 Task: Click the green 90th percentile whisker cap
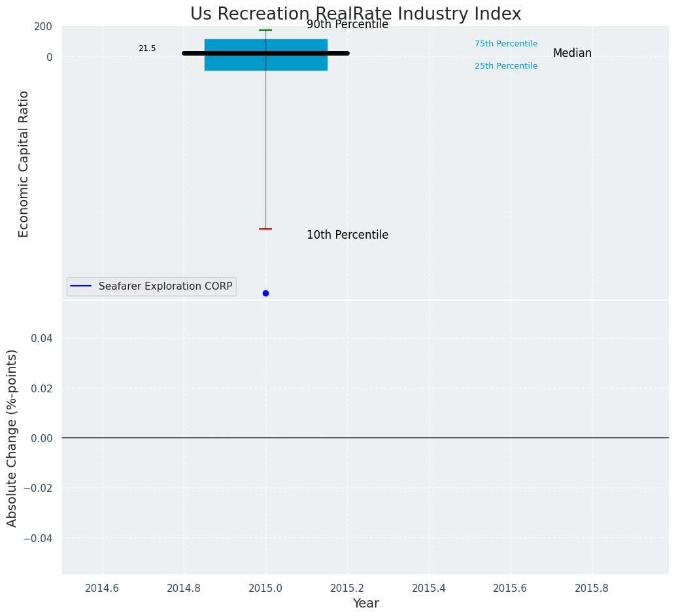pos(265,30)
